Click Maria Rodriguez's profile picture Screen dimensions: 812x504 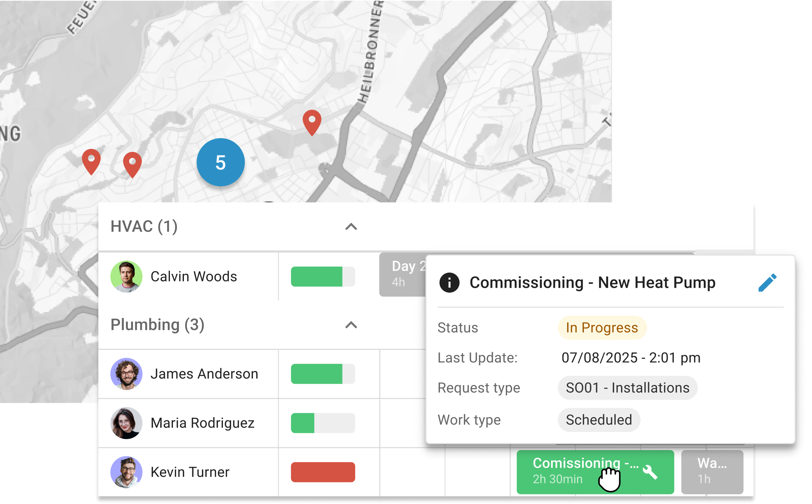coord(126,423)
